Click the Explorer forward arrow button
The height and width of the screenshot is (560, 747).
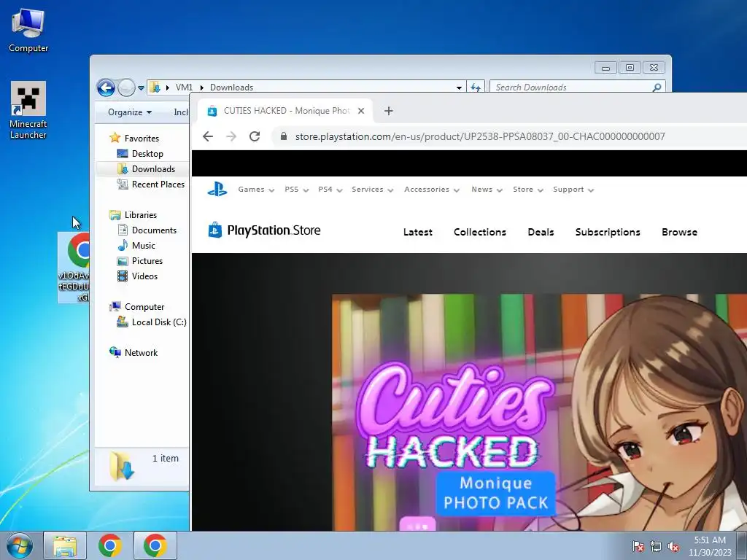point(126,87)
